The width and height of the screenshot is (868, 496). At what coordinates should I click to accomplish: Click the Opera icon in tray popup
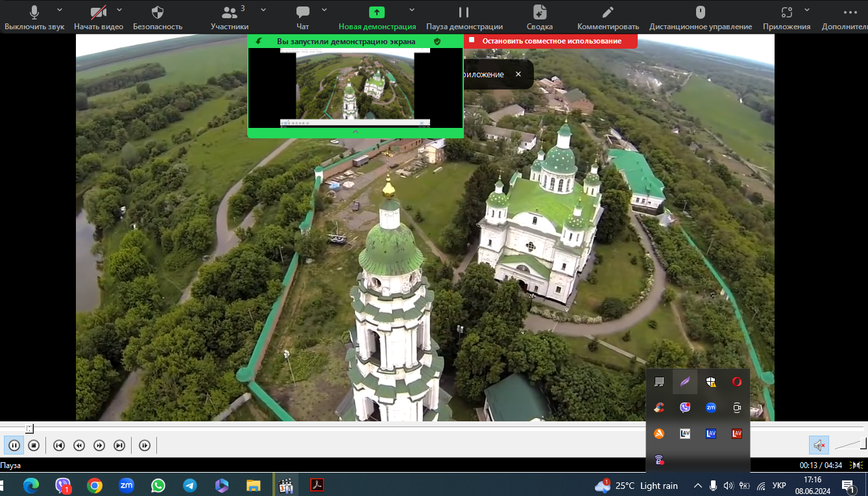pyautogui.click(x=737, y=382)
